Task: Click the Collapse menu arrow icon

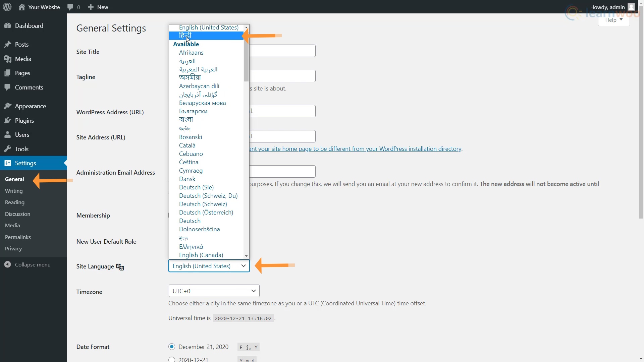Action: tap(7, 265)
